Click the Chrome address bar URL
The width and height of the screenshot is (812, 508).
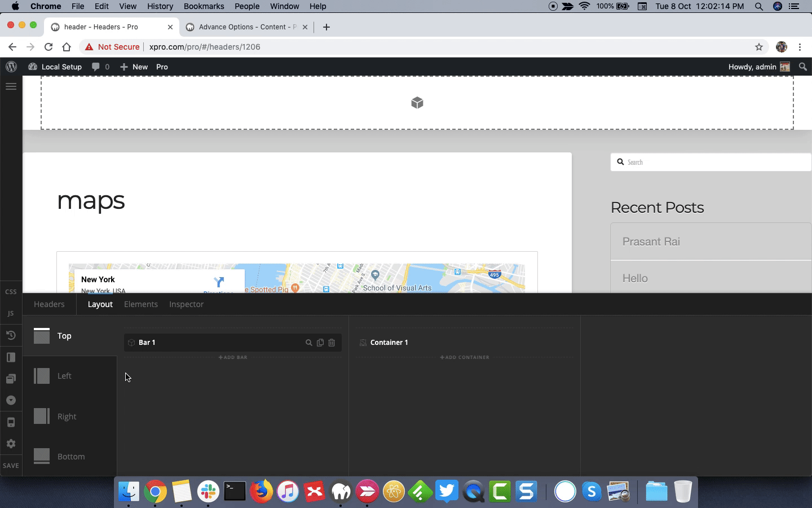point(205,47)
